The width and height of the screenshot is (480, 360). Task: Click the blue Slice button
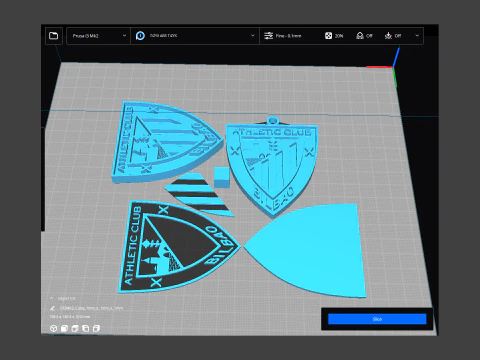[x=377, y=319]
